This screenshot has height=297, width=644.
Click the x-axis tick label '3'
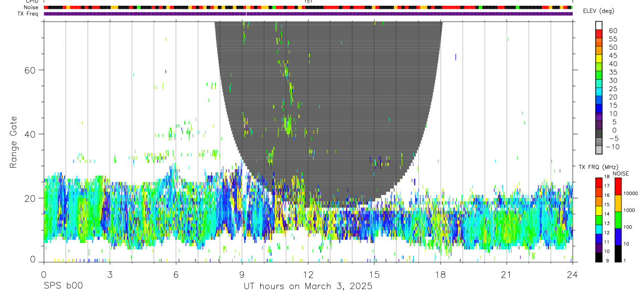110,274
